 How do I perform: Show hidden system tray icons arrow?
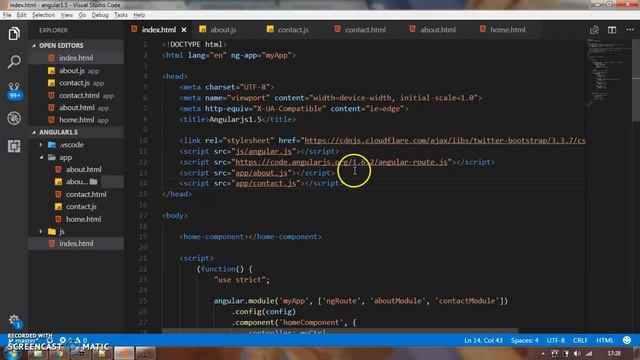click(x=543, y=354)
